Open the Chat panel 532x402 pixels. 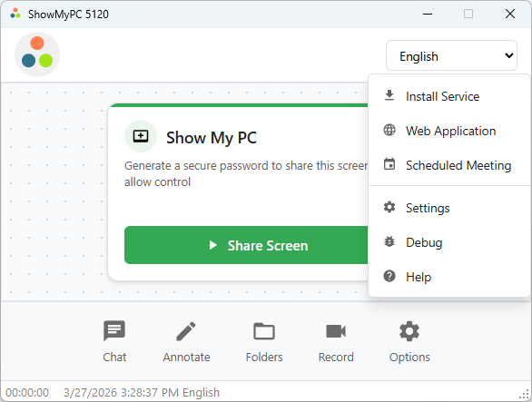[114, 341]
